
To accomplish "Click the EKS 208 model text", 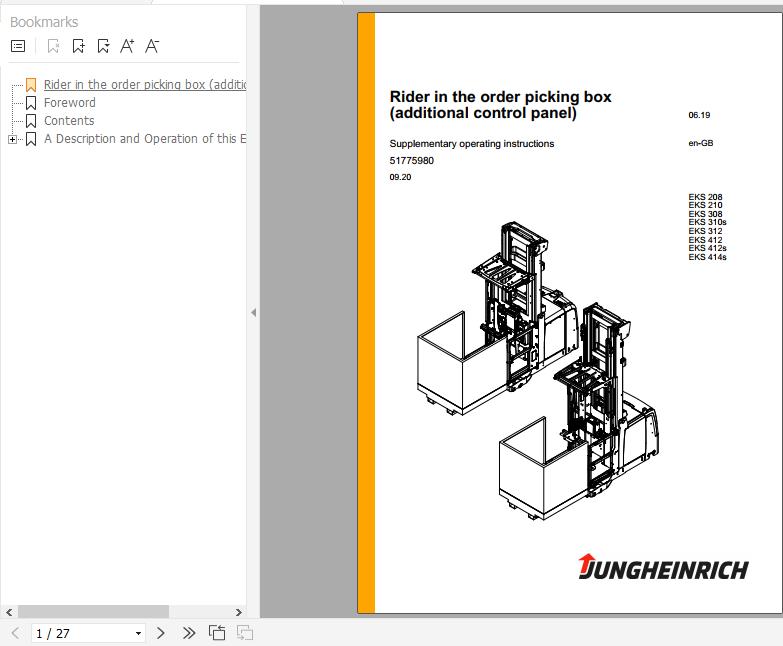I will click(705, 197).
